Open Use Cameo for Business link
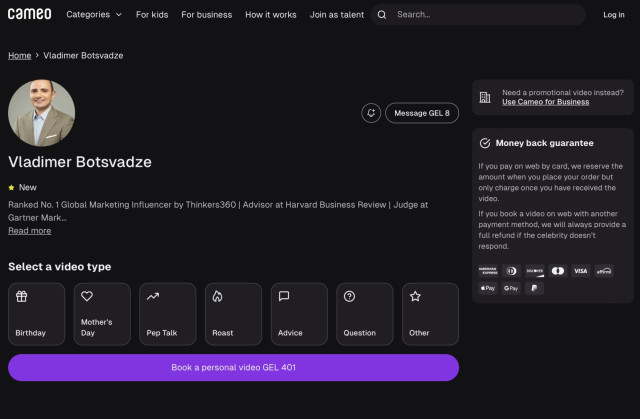640x419 pixels. coord(545,102)
